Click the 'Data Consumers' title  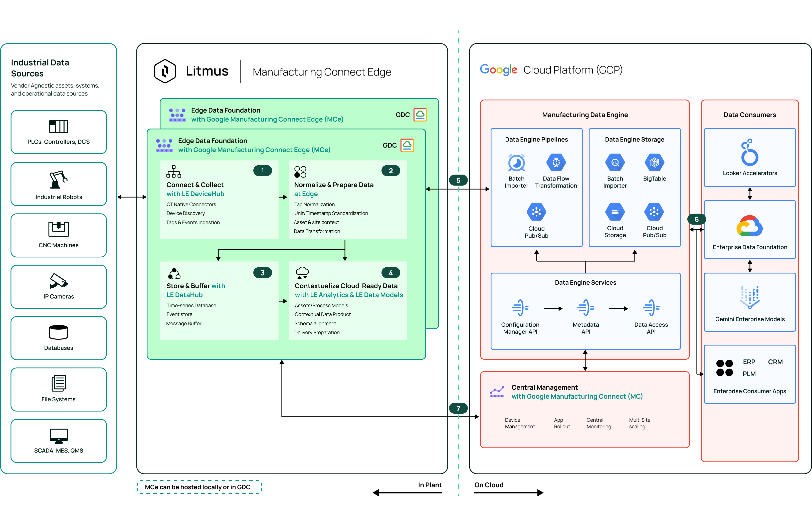coord(750,115)
